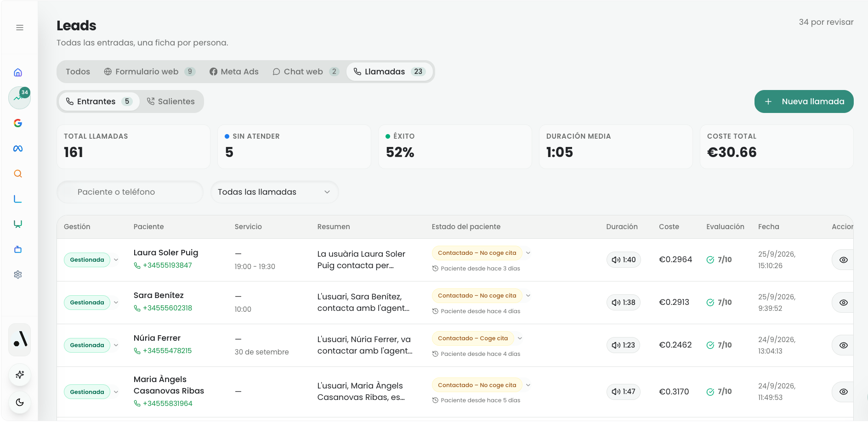
Task: Open the blue L-shaped sidebar icon
Action: coord(18,199)
